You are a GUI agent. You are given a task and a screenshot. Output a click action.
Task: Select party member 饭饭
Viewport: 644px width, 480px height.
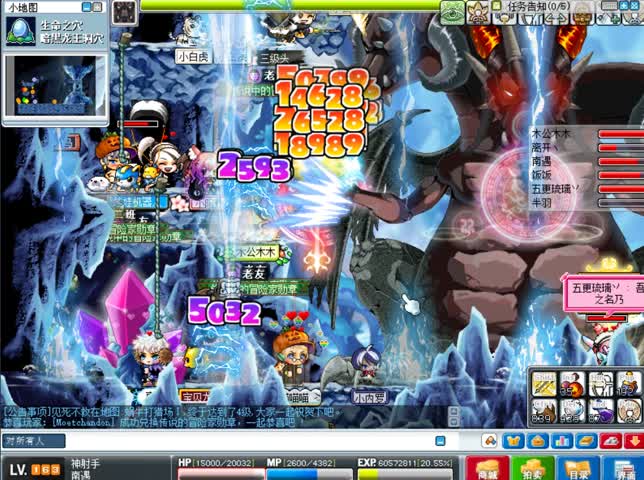tap(541, 175)
